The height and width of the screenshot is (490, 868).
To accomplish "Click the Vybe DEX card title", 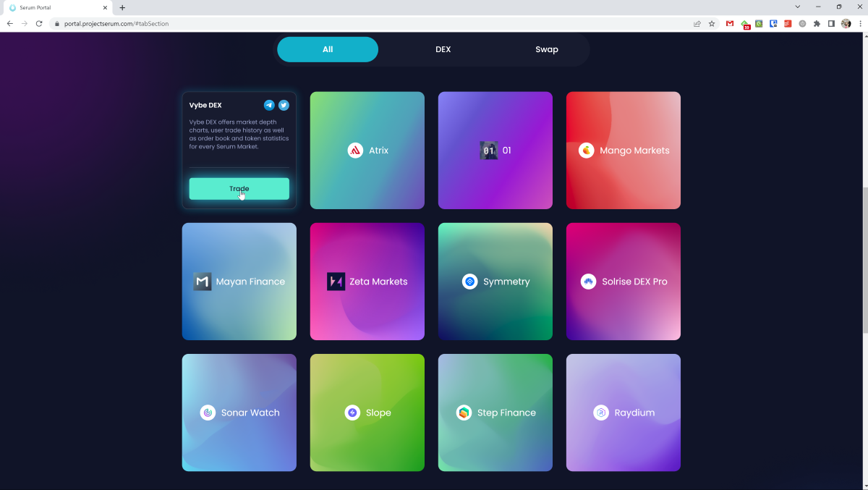I will click(205, 105).
